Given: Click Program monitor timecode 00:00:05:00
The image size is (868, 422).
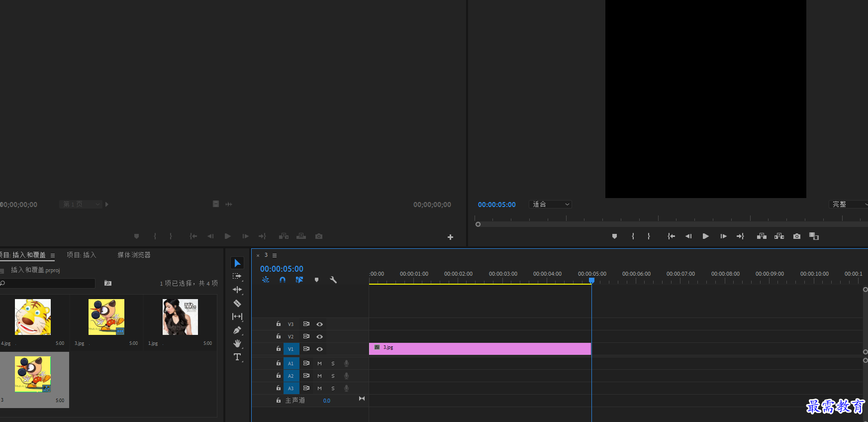Looking at the screenshot, I should [496, 205].
